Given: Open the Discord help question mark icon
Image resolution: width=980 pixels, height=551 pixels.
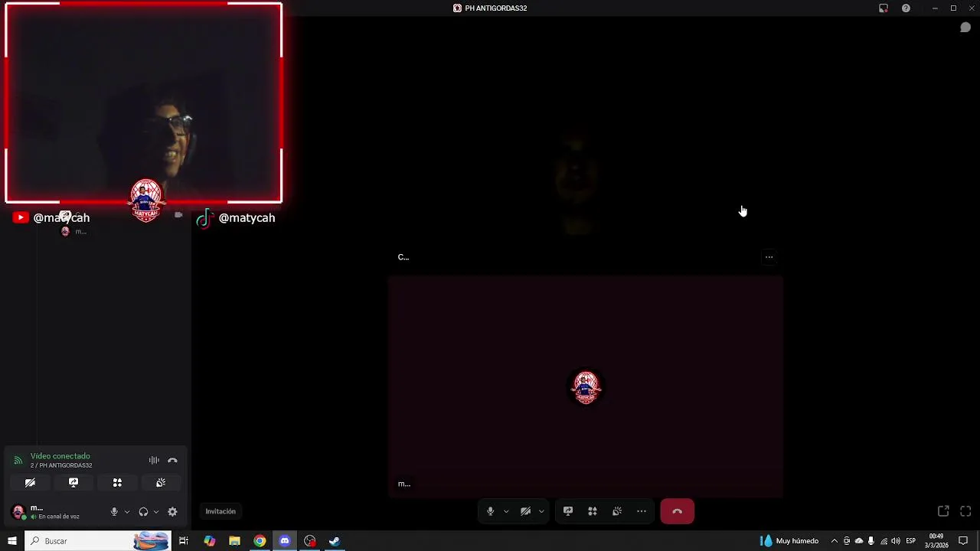Looking at the screenshot, I should (x=906, y=8).
